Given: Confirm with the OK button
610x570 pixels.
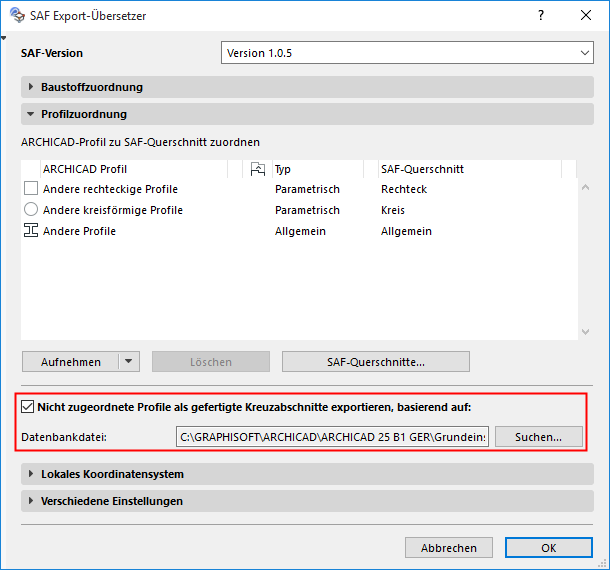Looking at the screenshot, I should pyautogui.click(x=549, y=547).
